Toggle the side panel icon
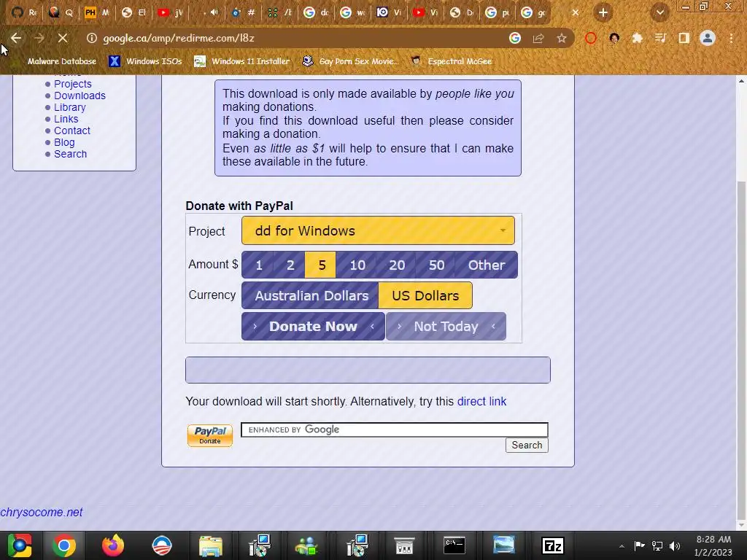 [x=684, y=38]
